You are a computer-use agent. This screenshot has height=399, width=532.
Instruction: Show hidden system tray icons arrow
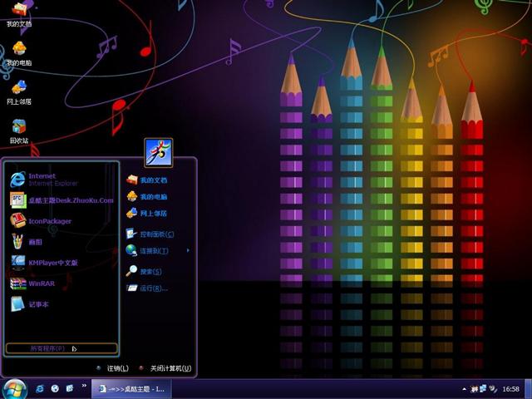pyautogui.click(x=464, y=389)
